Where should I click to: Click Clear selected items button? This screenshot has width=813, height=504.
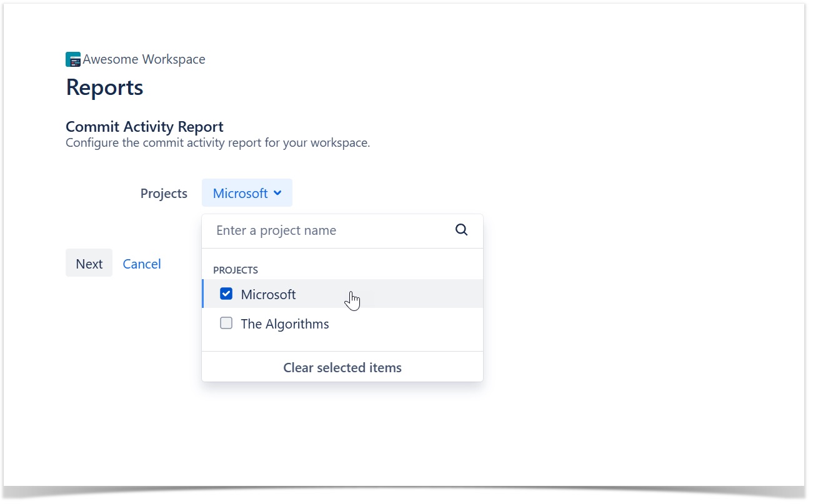(x=342, y=367)
